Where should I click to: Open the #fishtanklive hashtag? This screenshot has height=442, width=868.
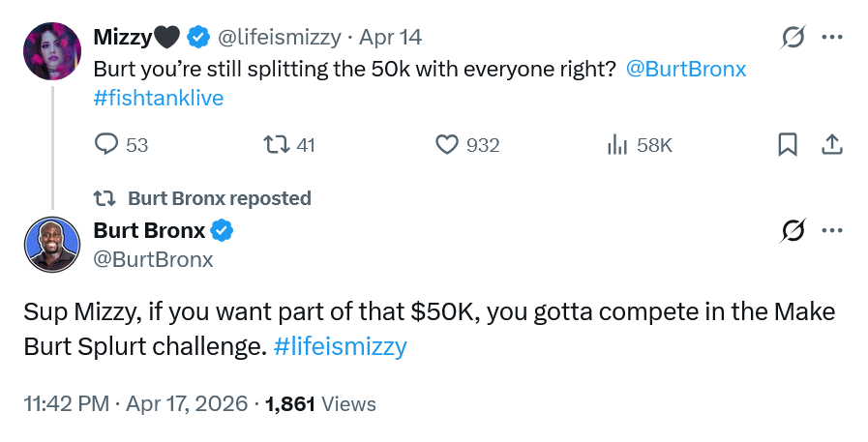[x=159, y=98]
